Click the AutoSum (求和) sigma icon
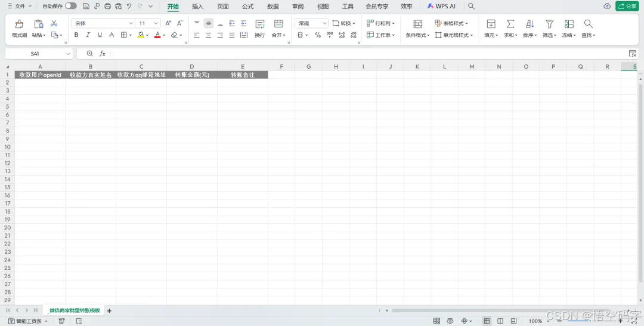The image size is (644, 326). click(510, 24)
